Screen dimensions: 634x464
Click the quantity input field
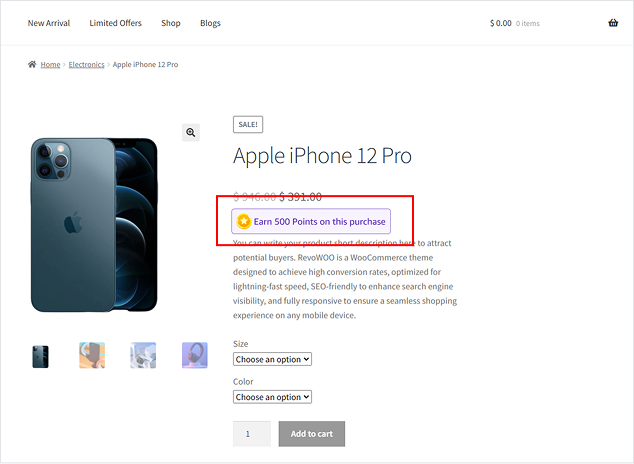(x=252, y=433)
